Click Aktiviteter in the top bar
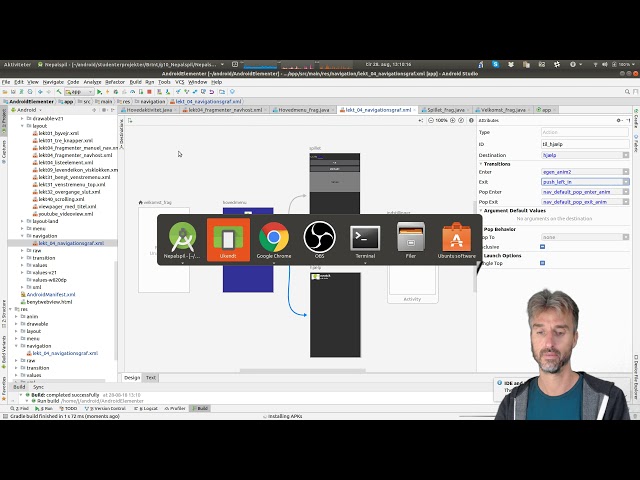The image size is (640, 480). pyautogui.click(x=17, y=64)
